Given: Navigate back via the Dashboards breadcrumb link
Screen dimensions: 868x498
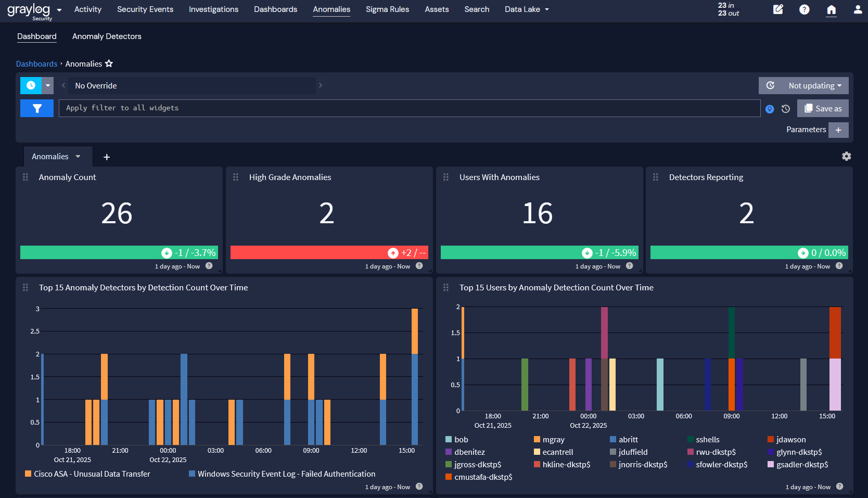Looking at the screenshot, I should (x=36, y=63).
